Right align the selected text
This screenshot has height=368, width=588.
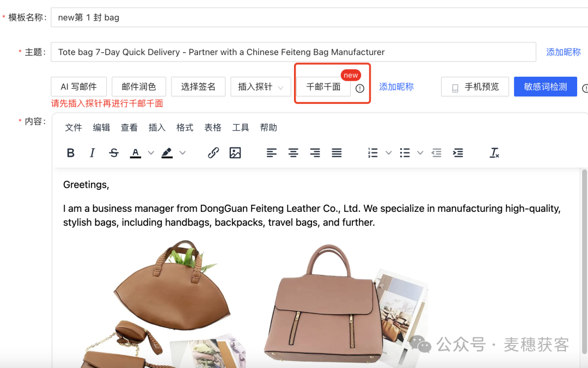point(315,153)
